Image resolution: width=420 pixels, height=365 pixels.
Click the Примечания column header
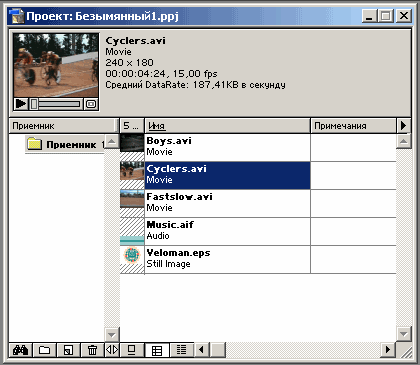pyautogui.click(x=353, y=126)
